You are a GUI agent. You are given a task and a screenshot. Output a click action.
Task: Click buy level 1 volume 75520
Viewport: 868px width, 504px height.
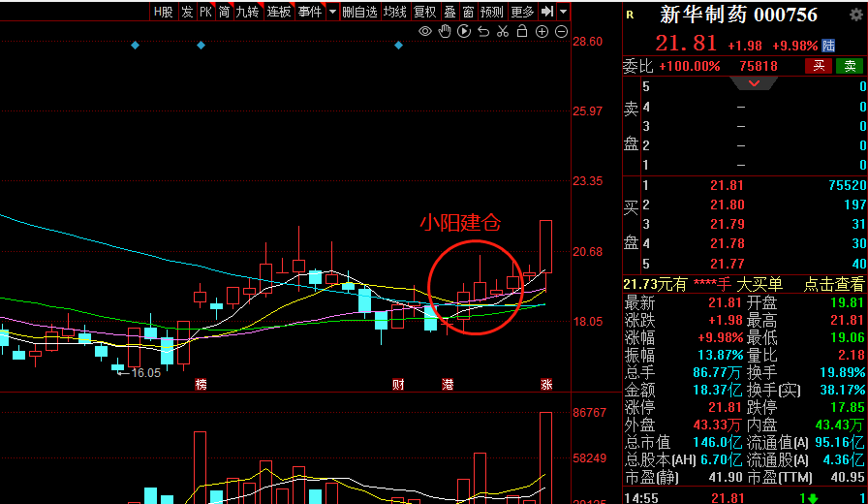coord(847,185)
